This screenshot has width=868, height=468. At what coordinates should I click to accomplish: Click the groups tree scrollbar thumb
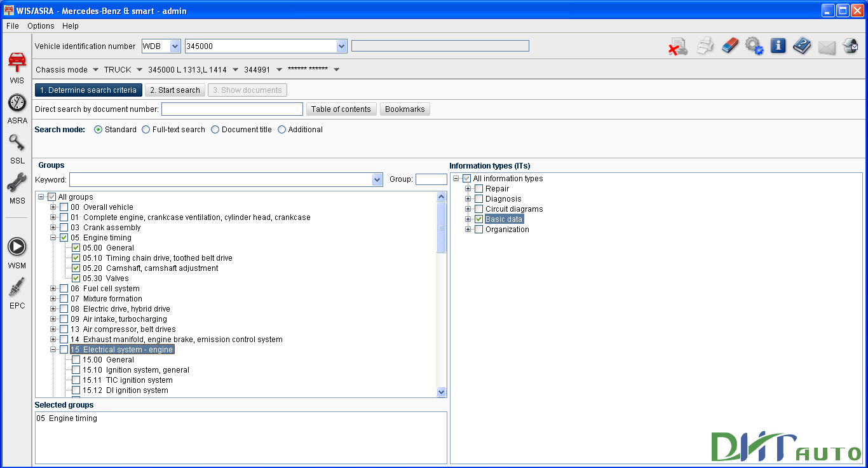pyautogui.click(x=442, y=228)
